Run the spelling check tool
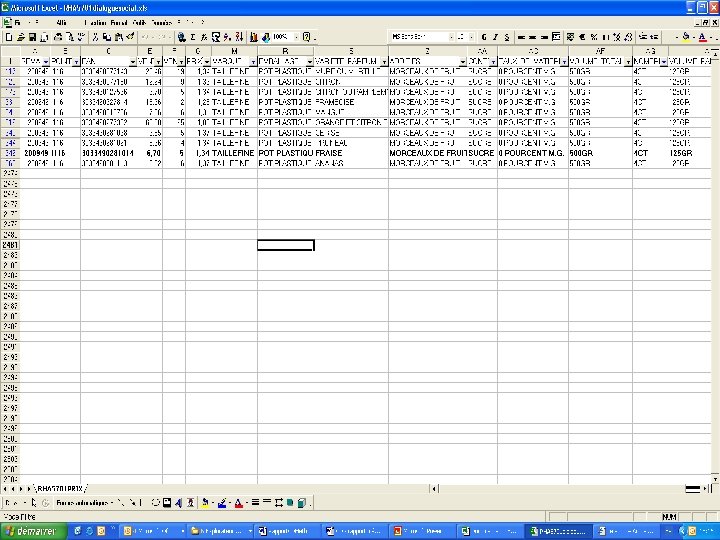 coord(81,37)
